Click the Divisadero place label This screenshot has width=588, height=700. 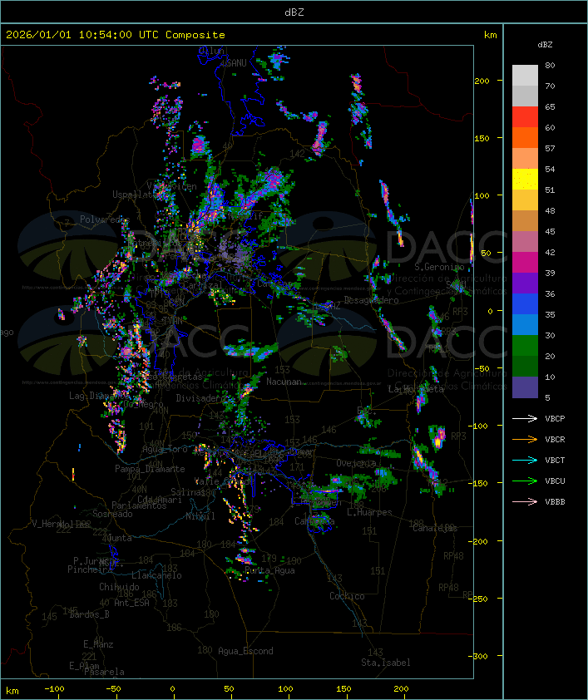198,397
